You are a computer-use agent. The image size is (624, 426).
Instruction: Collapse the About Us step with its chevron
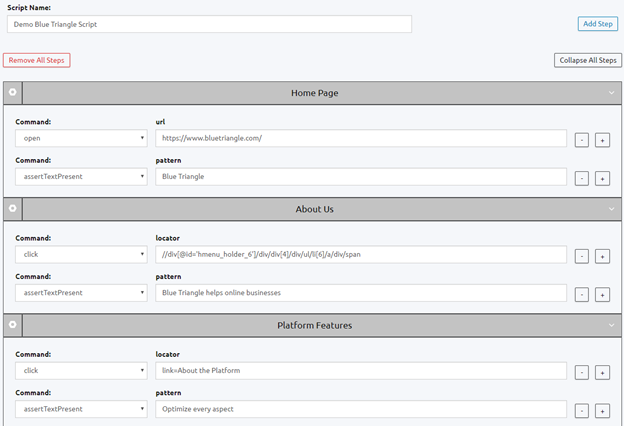point(611,209)
